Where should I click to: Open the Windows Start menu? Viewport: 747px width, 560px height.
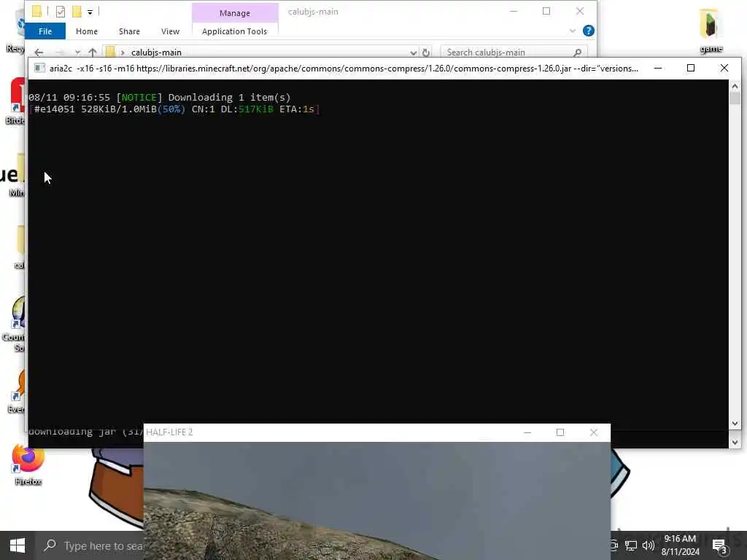coord(18,545)
